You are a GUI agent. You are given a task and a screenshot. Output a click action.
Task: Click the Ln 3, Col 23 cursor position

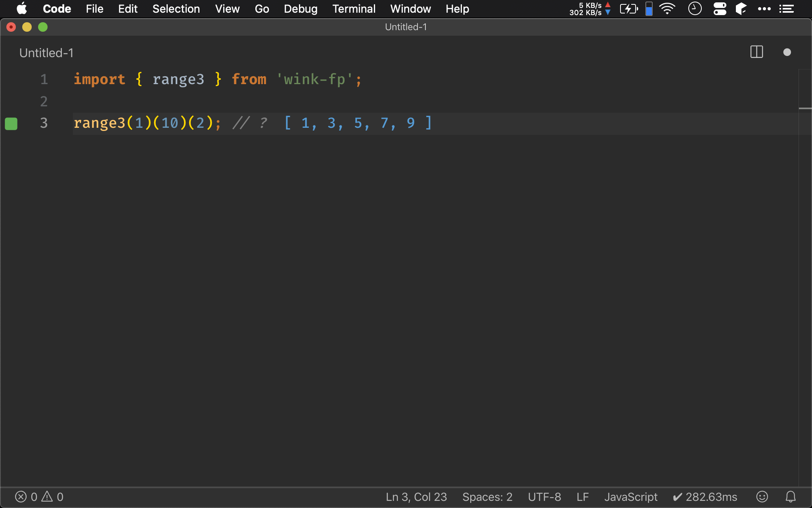click(416, 496)
